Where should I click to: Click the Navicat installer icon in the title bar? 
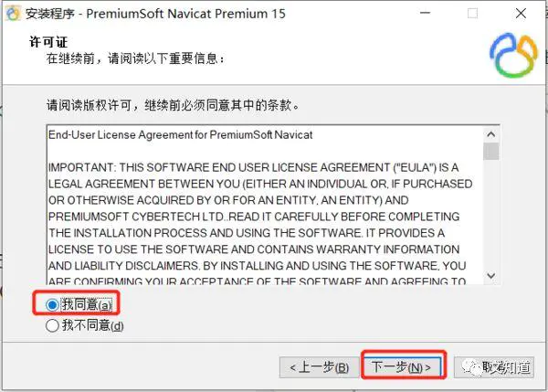click(14, 14)
